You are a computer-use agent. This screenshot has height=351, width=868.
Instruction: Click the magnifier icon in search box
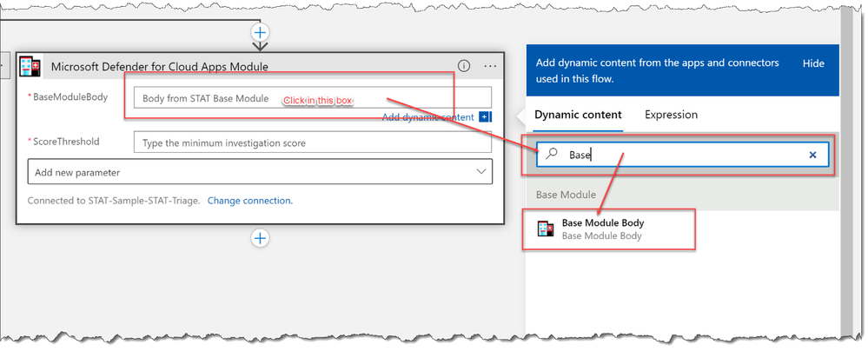pos(552,155)
